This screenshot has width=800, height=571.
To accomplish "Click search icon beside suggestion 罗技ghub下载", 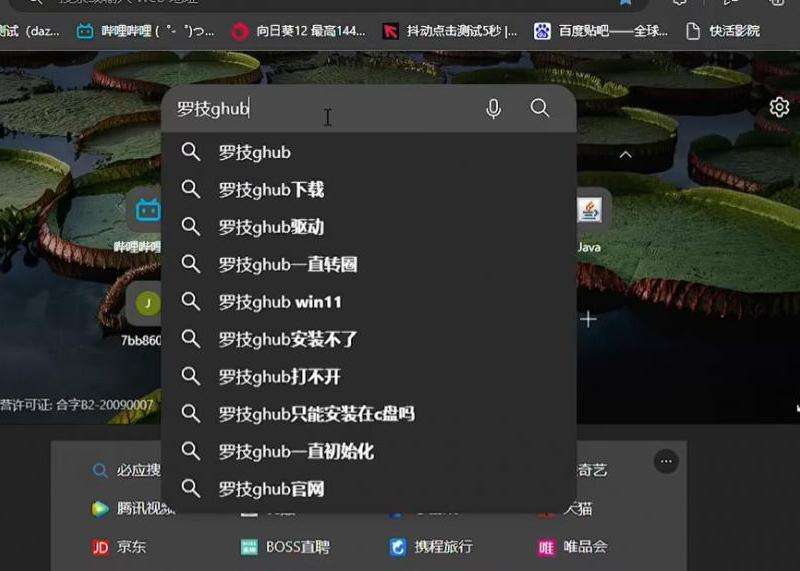I will point(191,189).
